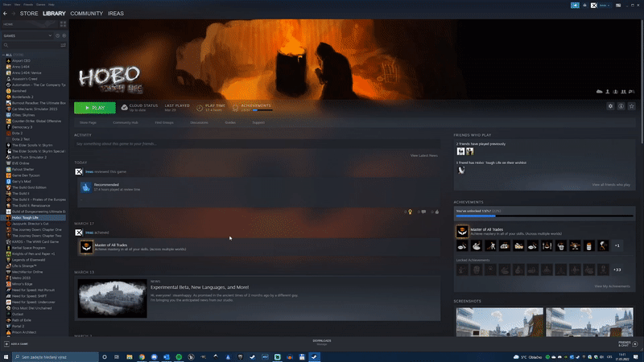Open comments icon on review
This screenshot has height=362, width=644.
coord(423,212)
